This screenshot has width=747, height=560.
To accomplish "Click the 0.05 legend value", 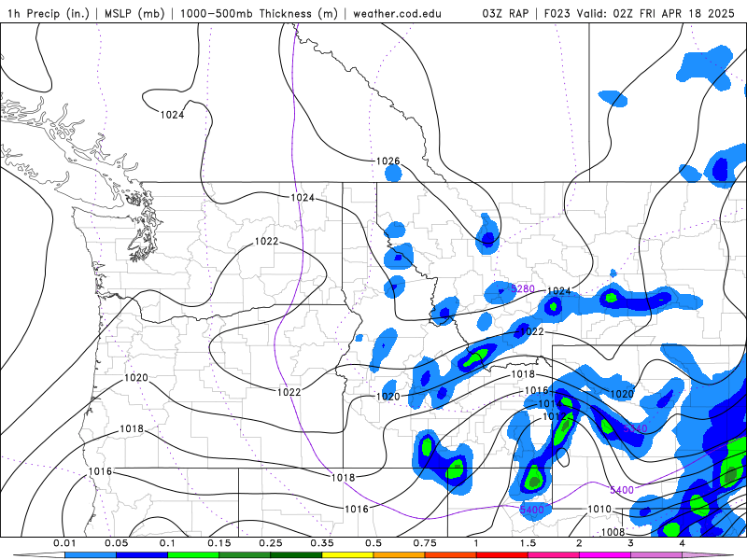I will tap(116, 543).
